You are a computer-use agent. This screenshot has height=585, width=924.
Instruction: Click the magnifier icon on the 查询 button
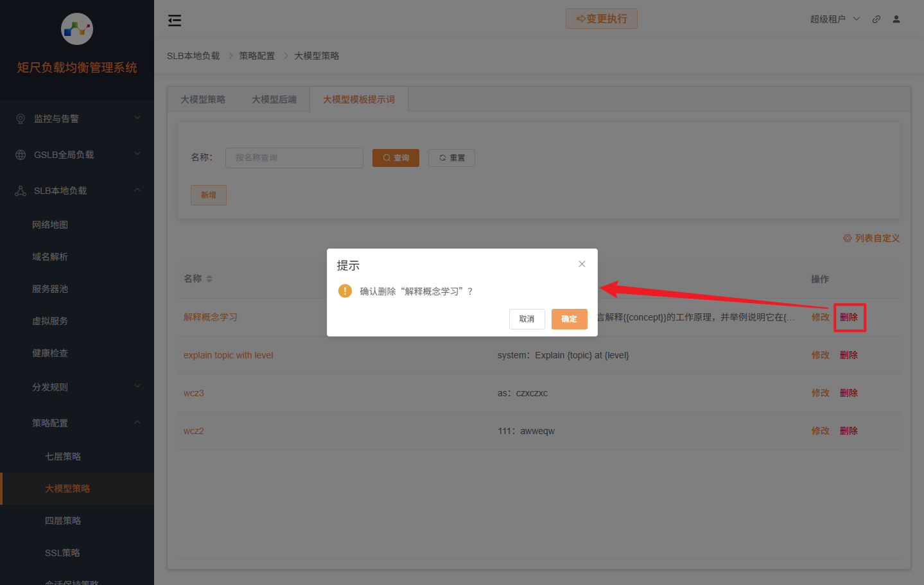coord(386,157)
